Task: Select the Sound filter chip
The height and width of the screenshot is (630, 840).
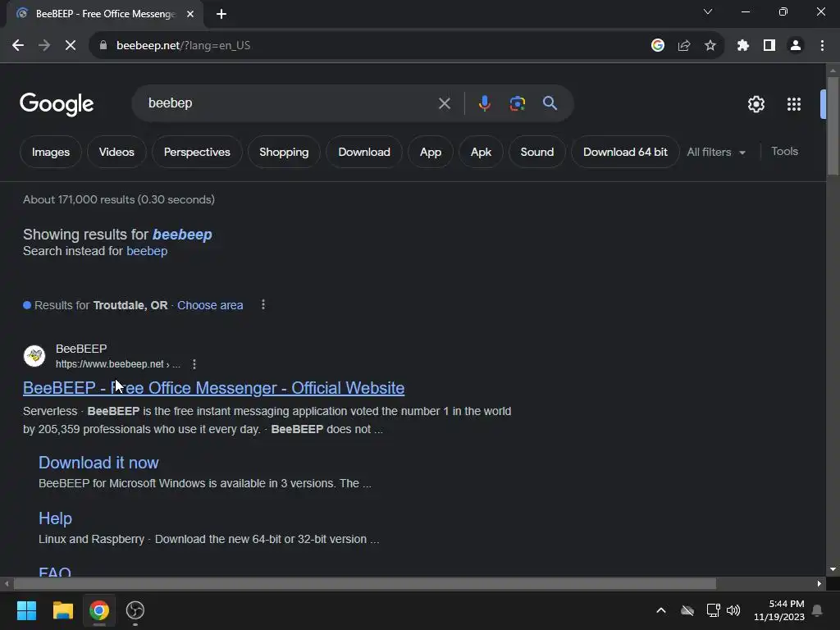Action: click(x=536, y=152)
